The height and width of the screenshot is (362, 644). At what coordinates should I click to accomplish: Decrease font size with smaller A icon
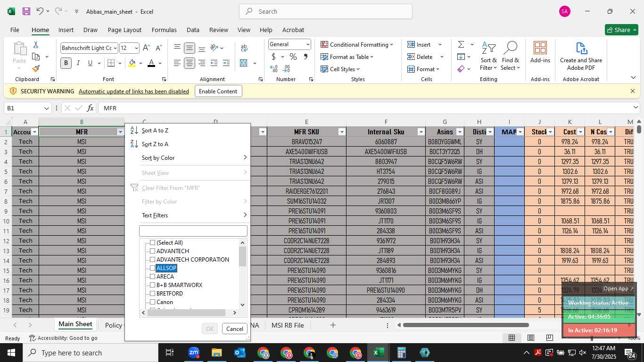click(x=158, y=48)
